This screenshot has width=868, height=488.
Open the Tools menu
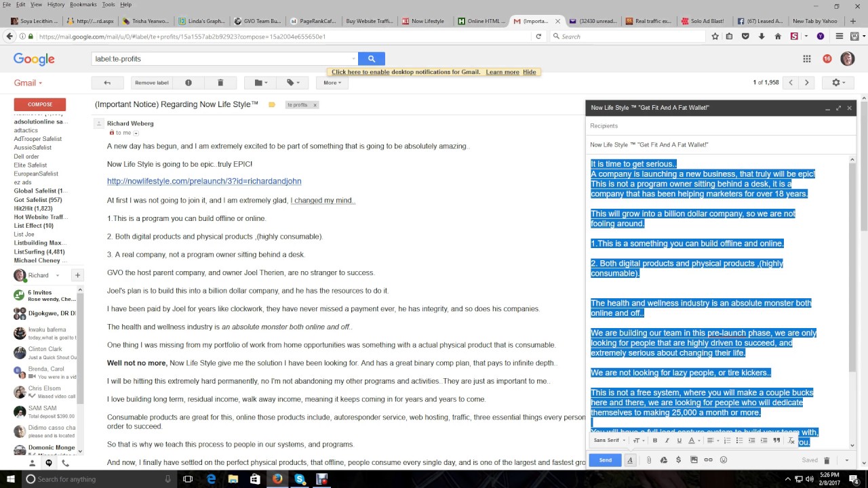pos(108,5)
